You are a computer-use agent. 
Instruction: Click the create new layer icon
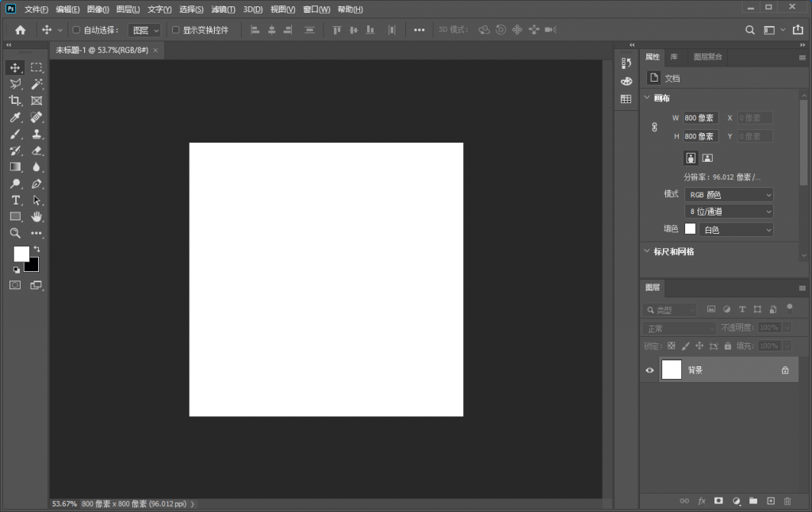pyautogui.click(x=770, y=501)
